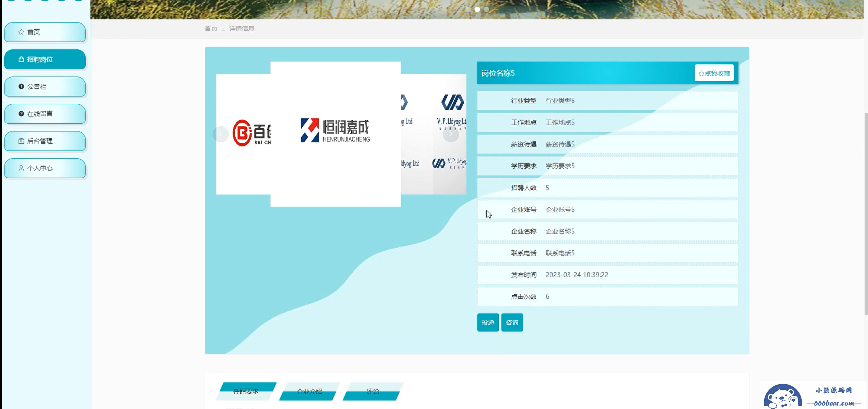
Task: Click the 联系电话5 value
Action: (560, 253)
